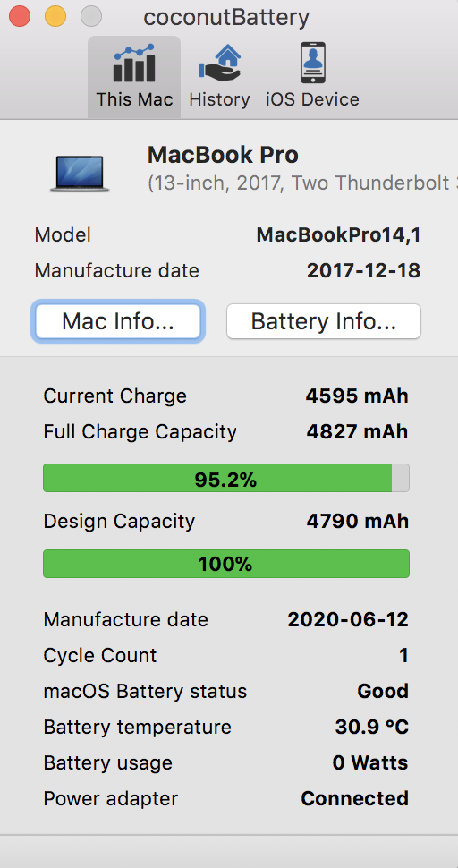Open the Battery Info... button
Image resolution: width=458 pixels, height=868 pixels.
(324, 321)
